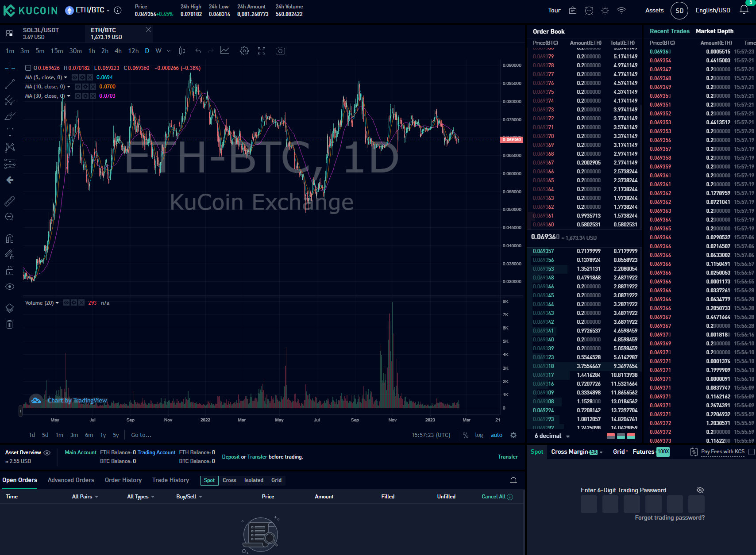Viewport: 756px width, 555px height.
Task: Select the crosshair cursor tool
Action: pos(10,68)
